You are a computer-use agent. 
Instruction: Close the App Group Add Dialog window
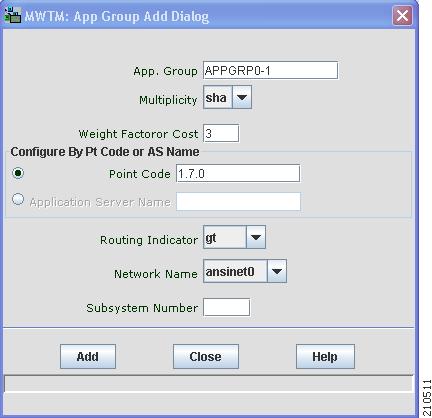click(x=402, y=15)
